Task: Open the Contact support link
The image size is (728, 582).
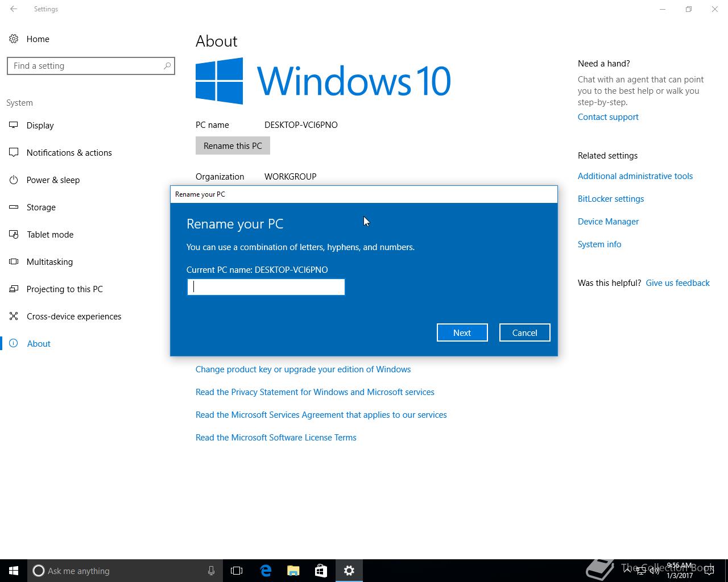Action: (608, 117)
